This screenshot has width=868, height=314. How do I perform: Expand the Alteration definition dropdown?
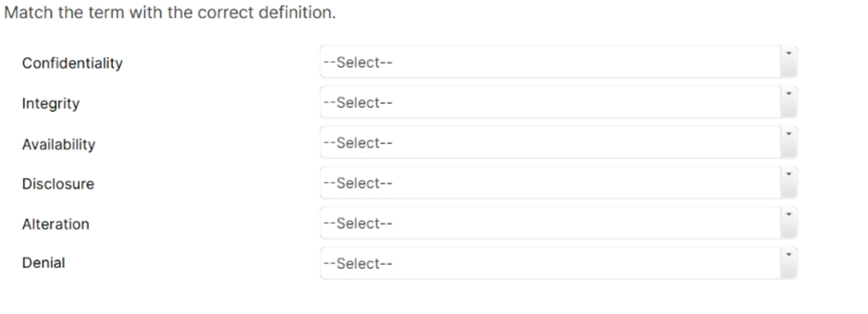(x=559, y=223)
